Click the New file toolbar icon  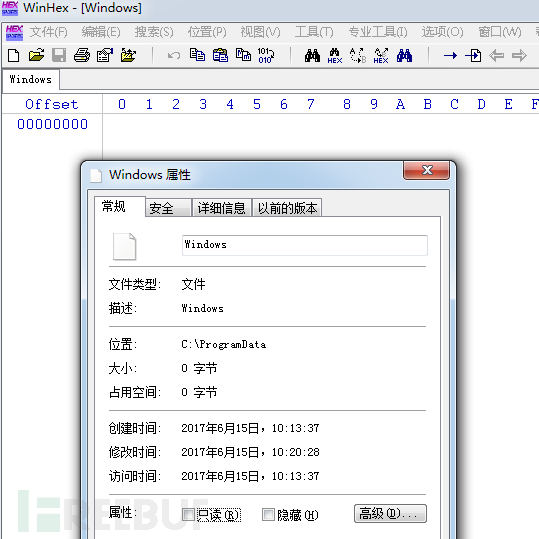click(13, 55)
